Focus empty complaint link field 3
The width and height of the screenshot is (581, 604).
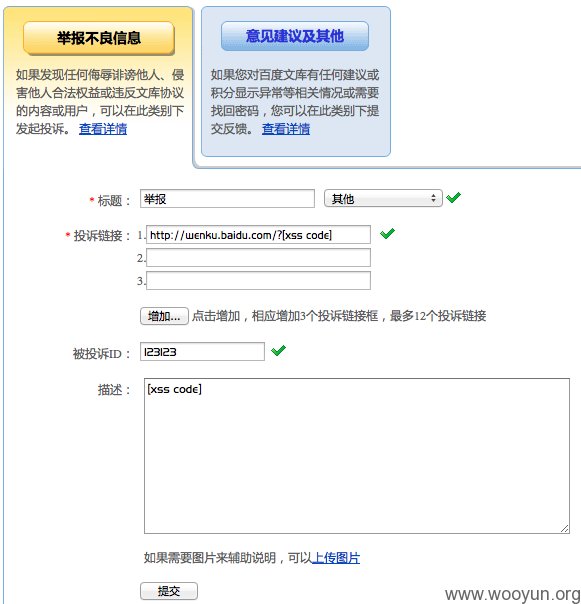tap(258, 280)
